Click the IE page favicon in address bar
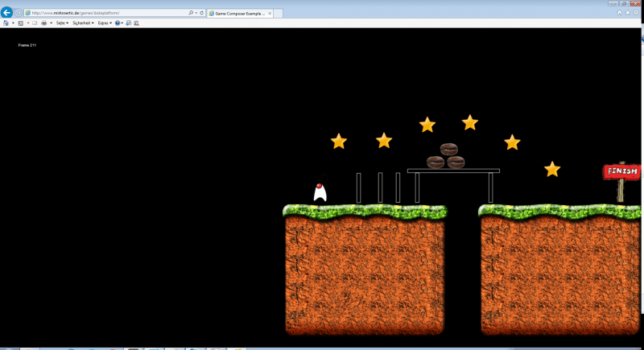644x350 pixels. point(28,13)
